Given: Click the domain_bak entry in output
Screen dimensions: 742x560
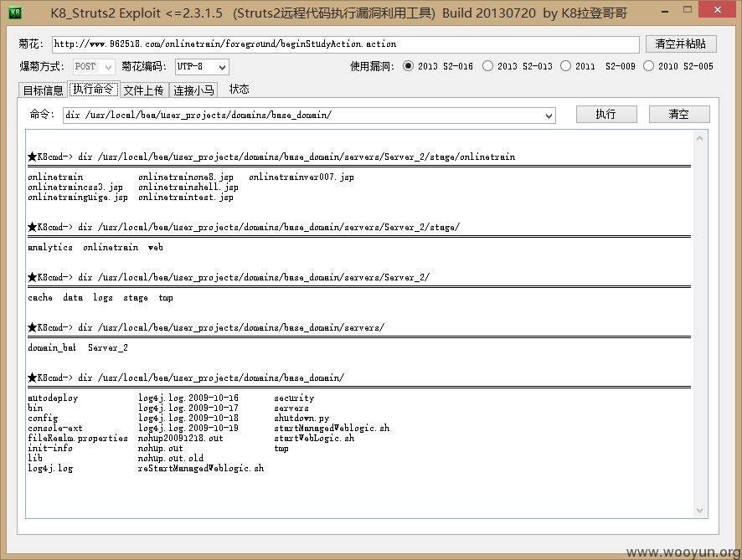Looking at the screenshot, I should (52, 348).
